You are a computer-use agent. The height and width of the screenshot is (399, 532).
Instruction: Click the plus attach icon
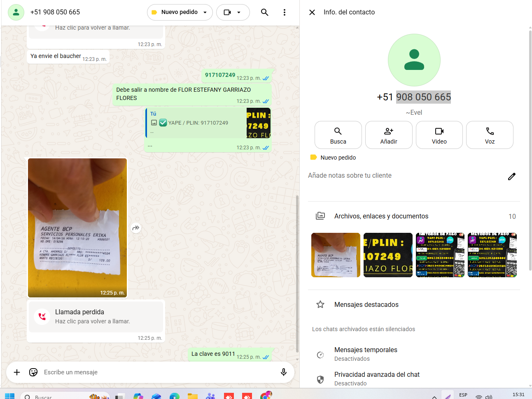[x=17, y=372]
